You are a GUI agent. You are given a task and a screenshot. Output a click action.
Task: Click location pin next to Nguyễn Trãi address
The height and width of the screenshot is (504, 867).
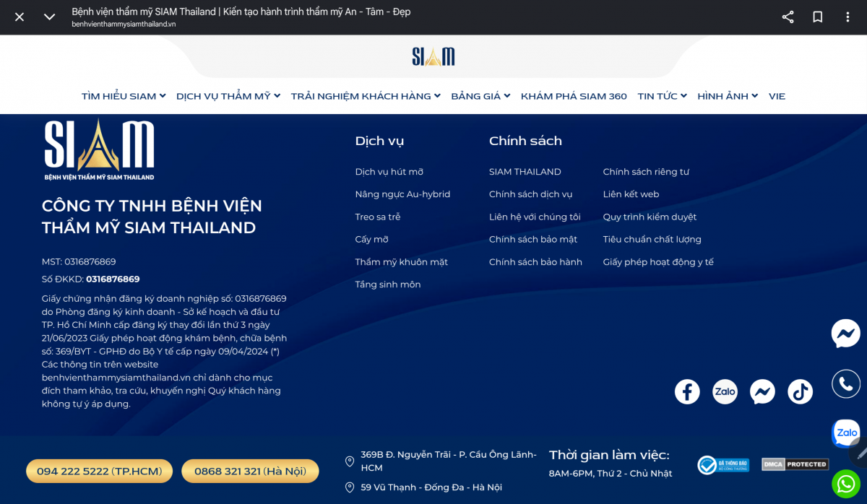click(x=350, y=461)
